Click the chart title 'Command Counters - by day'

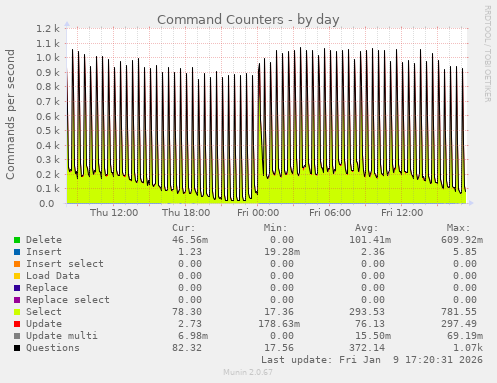pyautogui.click(x=248, y=20)
